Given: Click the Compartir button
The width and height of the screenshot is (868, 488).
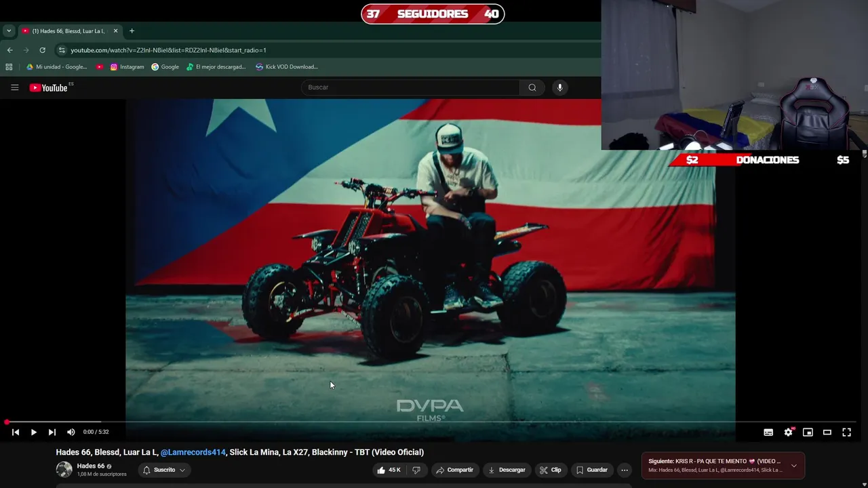Looking at the screenshot, I should (454, 470).
